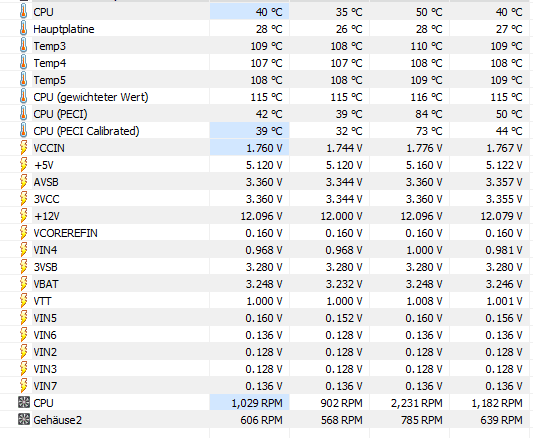Click the VTT lightning bolt icon
Image resolution: width=533 pixels, height=438 pixels.
pos(23,301)
